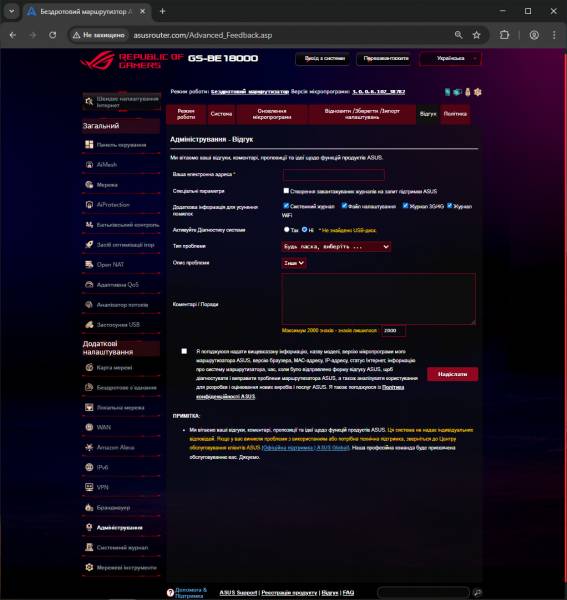Image resolution: width=567 pixels, height=600 pixels.
Task: Open USB Application sidebar icon
Action: coord(89,324)
